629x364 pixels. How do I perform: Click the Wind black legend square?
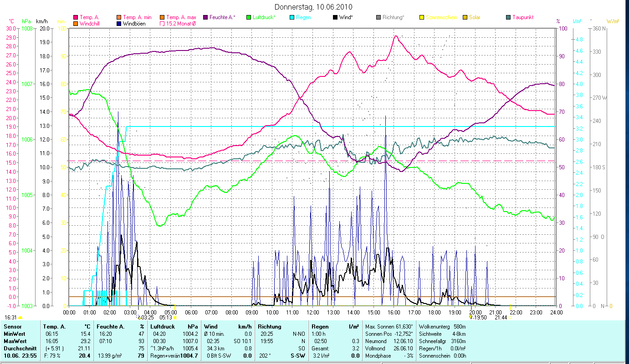pyautogui.click(x=335, y=17)
